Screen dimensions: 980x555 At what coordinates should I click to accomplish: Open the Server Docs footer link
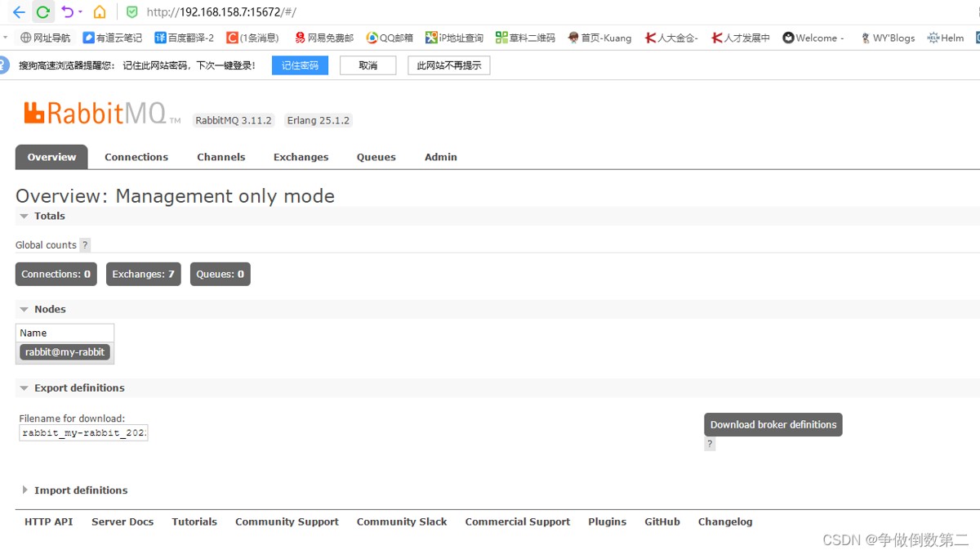tap(122, 521)
